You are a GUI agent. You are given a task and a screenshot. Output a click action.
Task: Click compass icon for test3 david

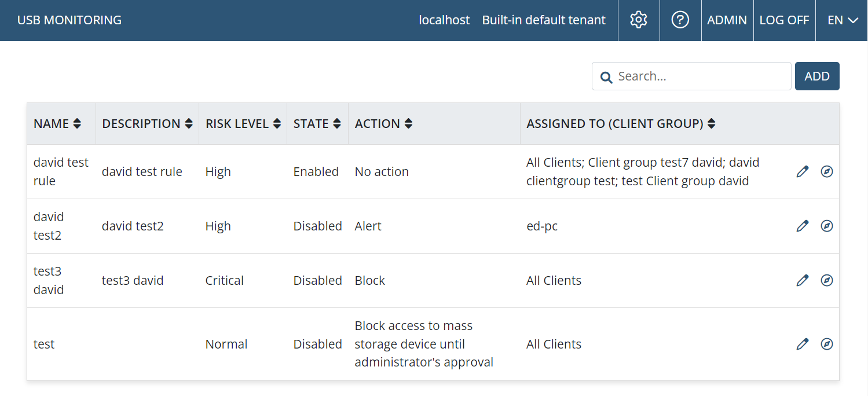[827, 281]
